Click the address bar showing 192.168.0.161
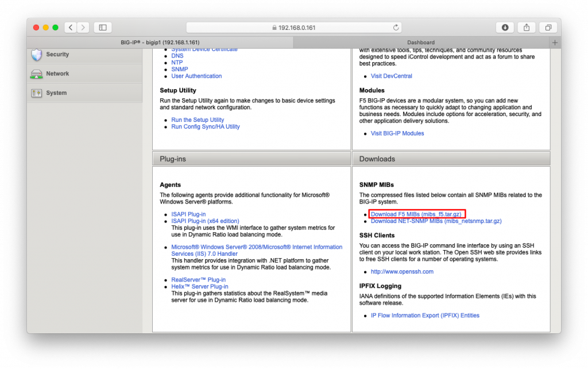Viewport: 588px width, 369px height. 294,28
